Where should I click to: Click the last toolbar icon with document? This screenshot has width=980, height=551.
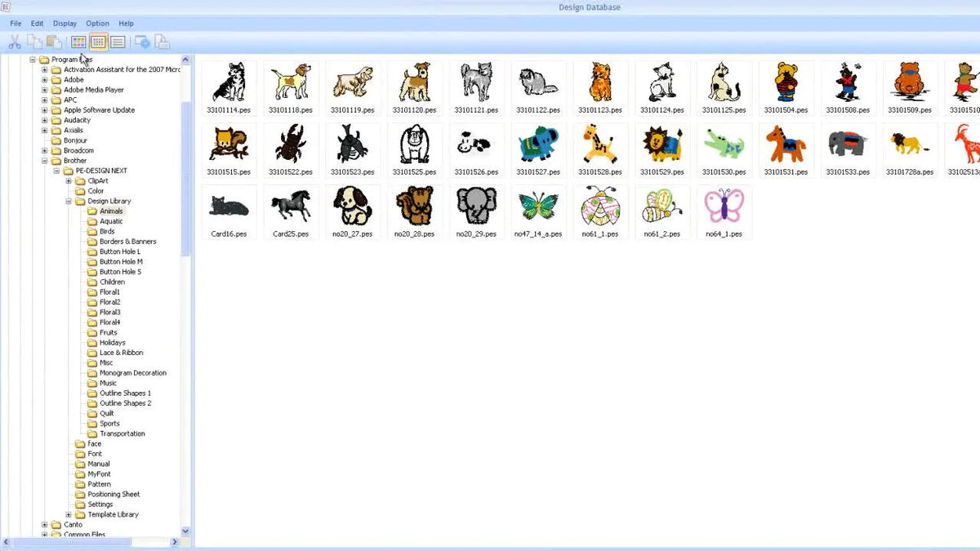coord(162,42)
